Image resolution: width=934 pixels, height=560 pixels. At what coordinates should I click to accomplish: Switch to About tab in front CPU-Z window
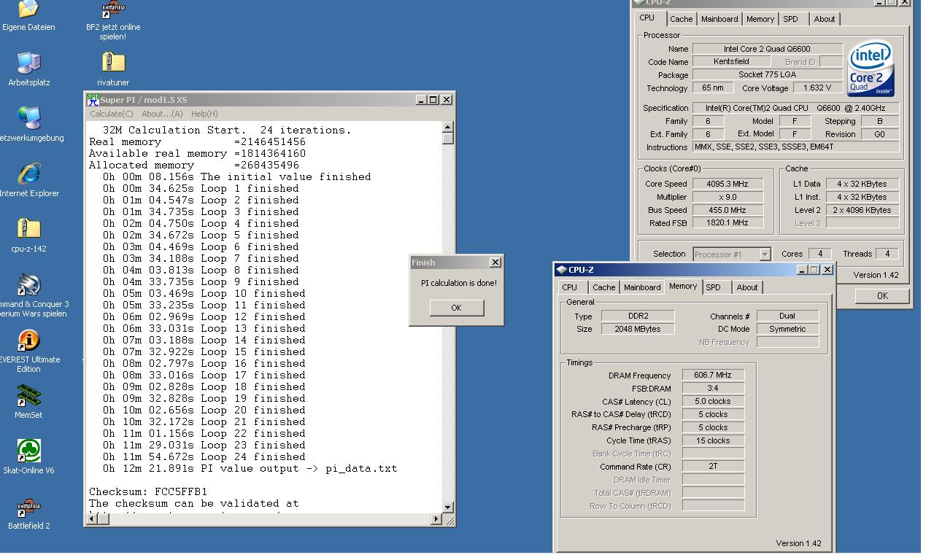[x=747, y=287]
